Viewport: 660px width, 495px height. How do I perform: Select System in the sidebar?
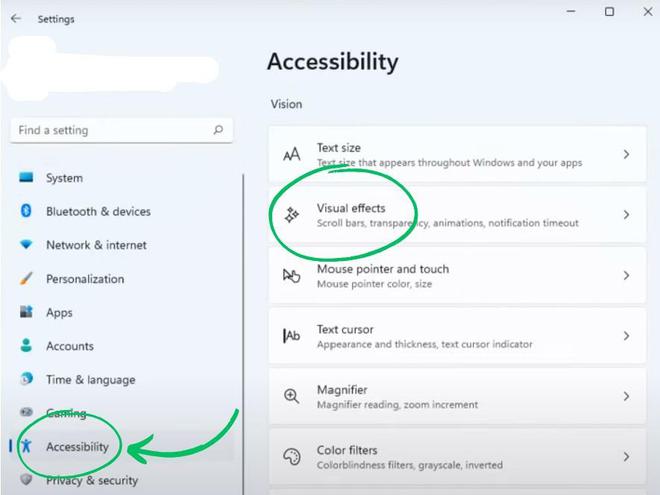pyautogui.click(x=64, y=178)
